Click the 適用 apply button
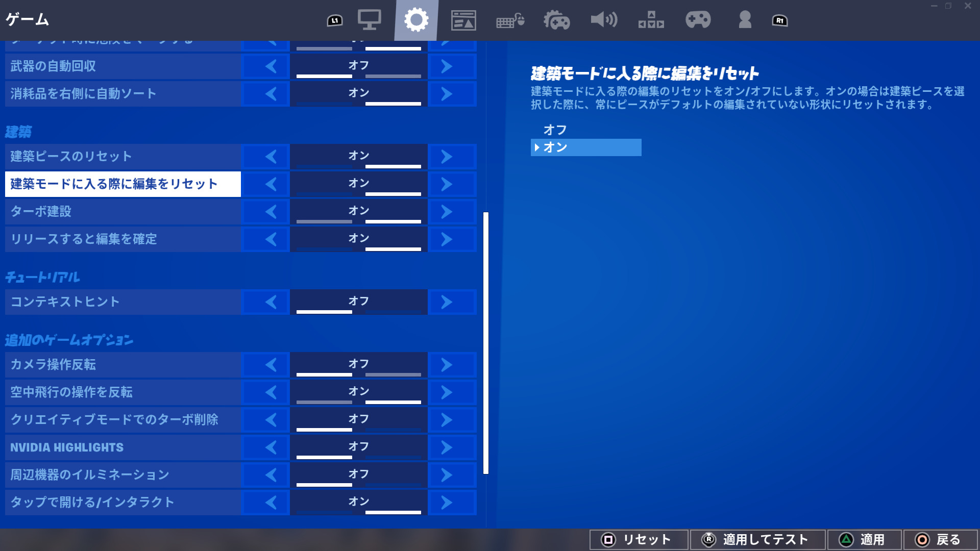 (864, 540)
